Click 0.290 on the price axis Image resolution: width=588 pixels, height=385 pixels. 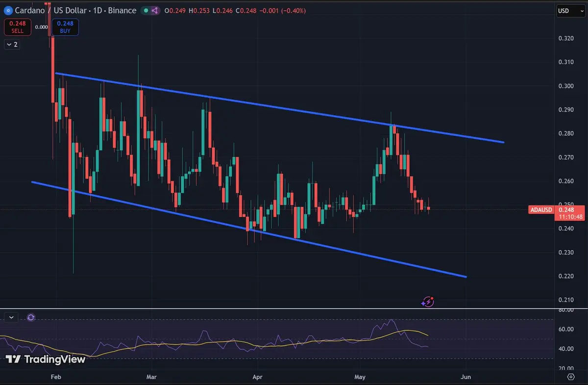[566, 110]
